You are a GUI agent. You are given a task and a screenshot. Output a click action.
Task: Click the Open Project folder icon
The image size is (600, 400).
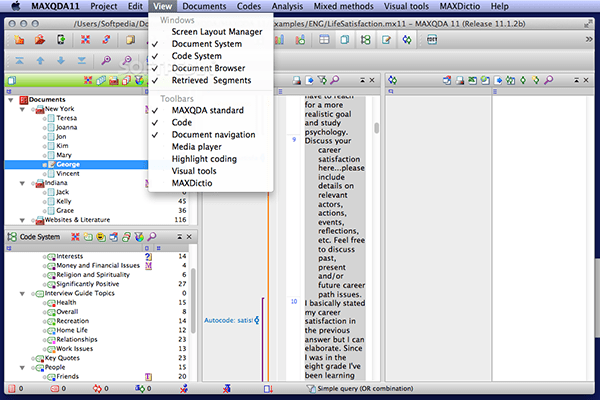pos(39,40)
